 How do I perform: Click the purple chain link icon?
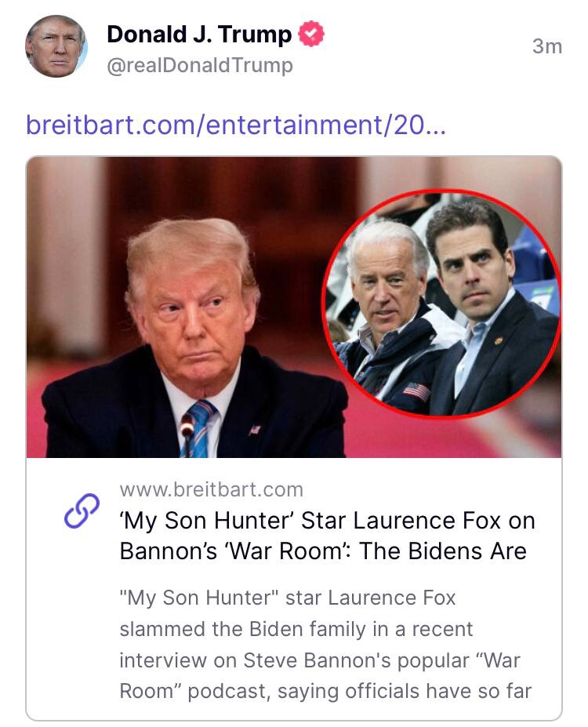[x=82, y=510]
